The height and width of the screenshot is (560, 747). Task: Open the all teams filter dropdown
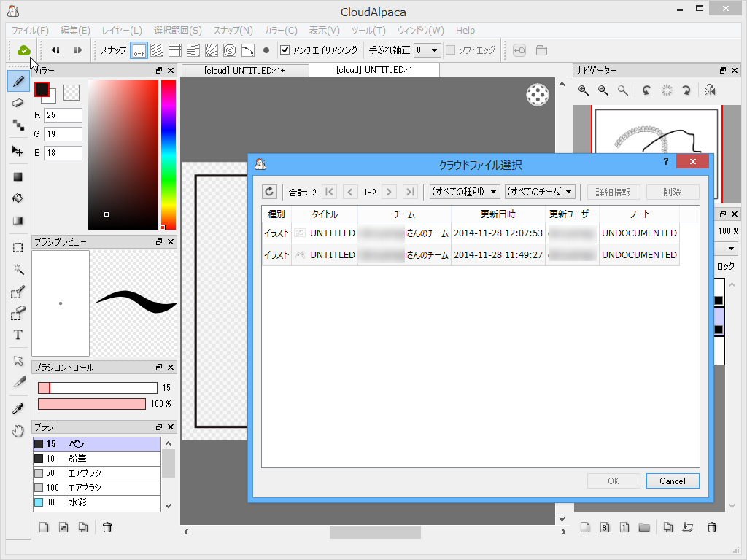coord(540,192)
